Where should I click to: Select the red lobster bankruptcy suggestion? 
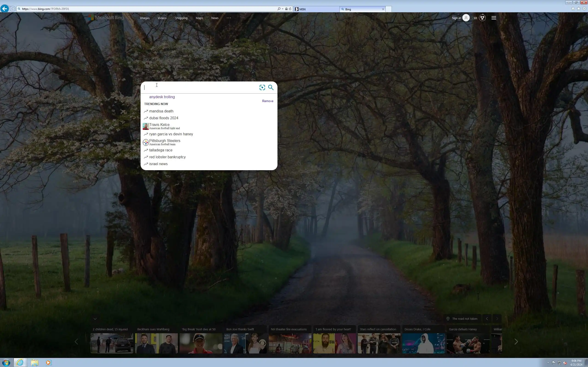pos(167,157)
